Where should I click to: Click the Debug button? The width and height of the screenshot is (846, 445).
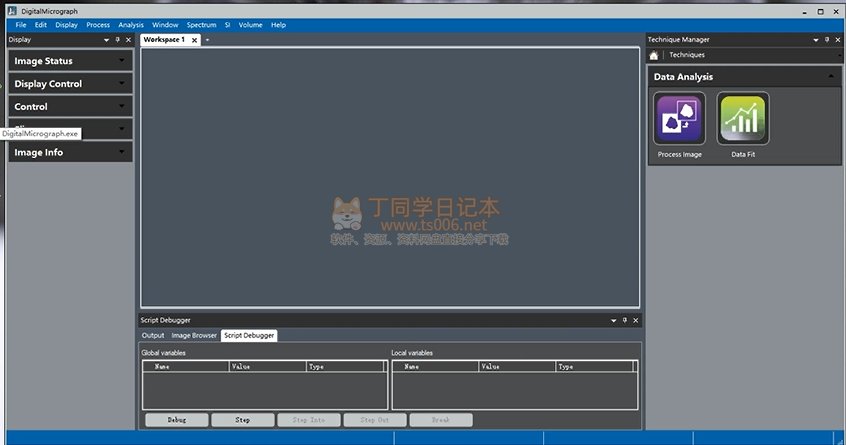tap(176, 420)
